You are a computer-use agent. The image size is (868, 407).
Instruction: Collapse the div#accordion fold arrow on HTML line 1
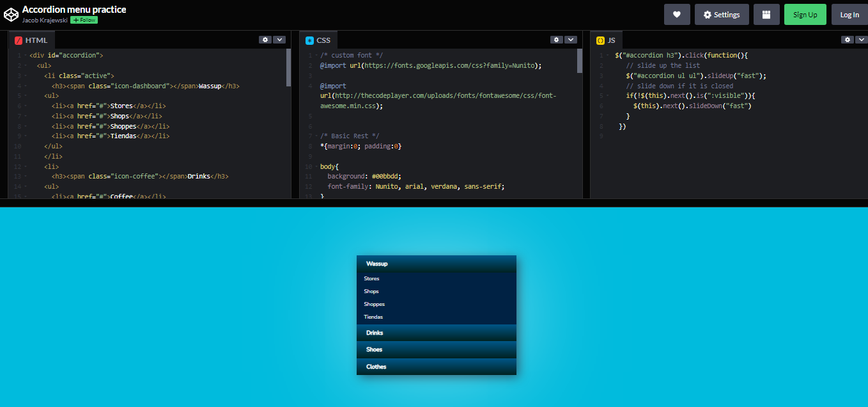[25, 56]
